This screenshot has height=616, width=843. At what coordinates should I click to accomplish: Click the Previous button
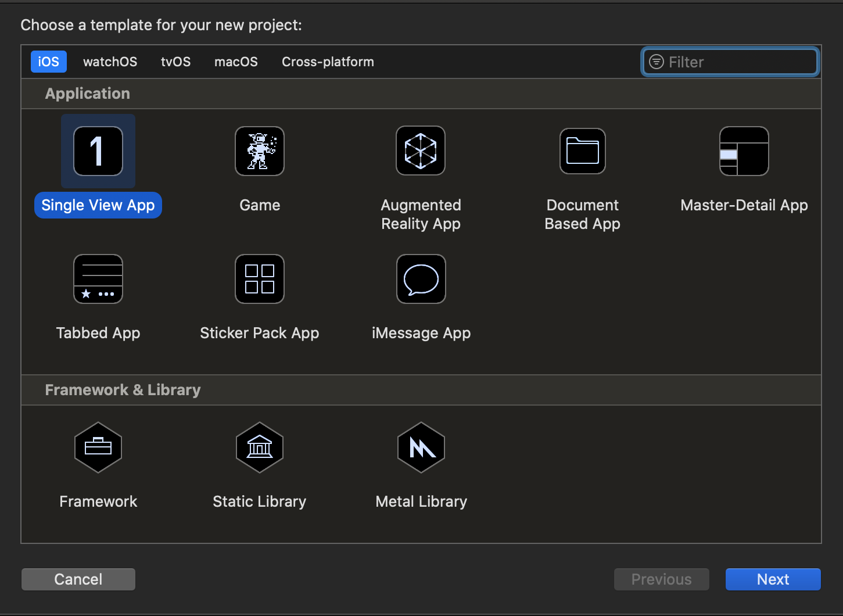662,579
